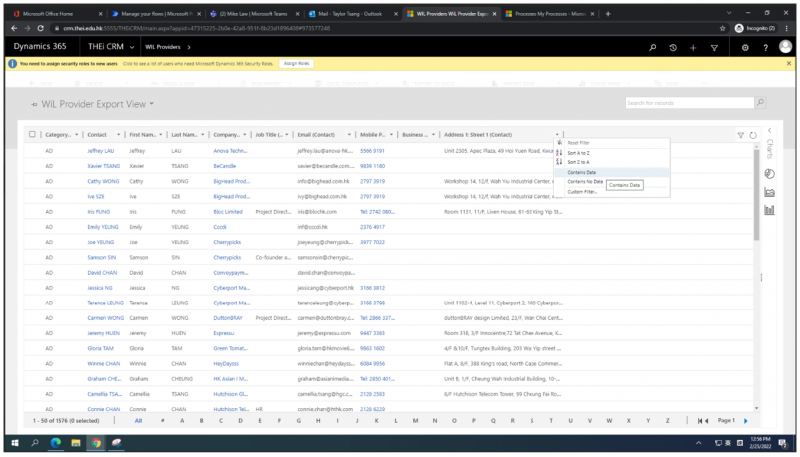Select Contains No Data filter option
800x457 pixels.
585,182
